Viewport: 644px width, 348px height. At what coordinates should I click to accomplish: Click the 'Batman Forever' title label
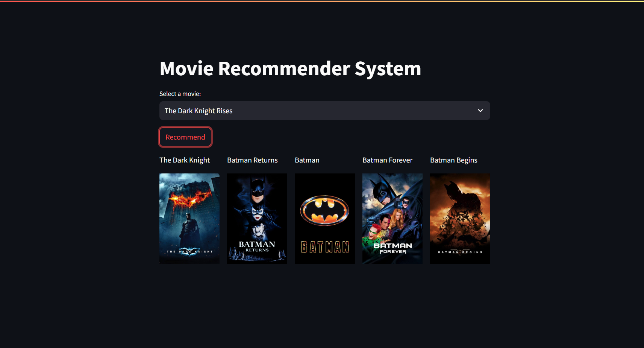pyautogui.click(x=387, y=160)
